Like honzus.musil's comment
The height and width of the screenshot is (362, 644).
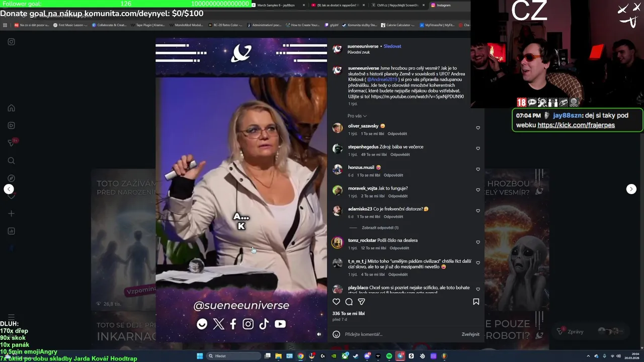[x=478, y=169]
